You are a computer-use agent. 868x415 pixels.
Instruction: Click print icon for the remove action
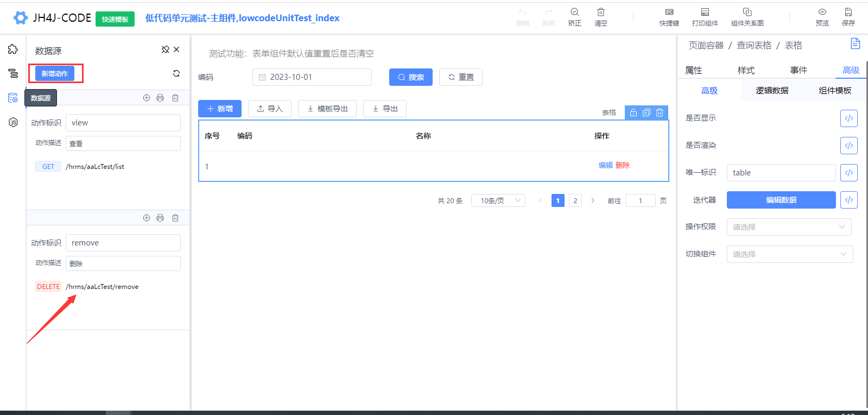click(x=160, y=218)
